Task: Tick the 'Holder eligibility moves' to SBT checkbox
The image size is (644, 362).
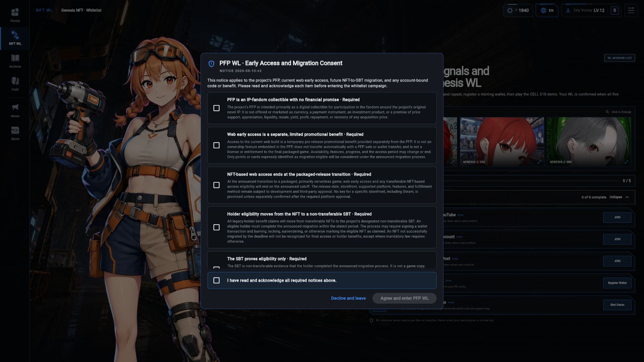Action: [216, 228]
